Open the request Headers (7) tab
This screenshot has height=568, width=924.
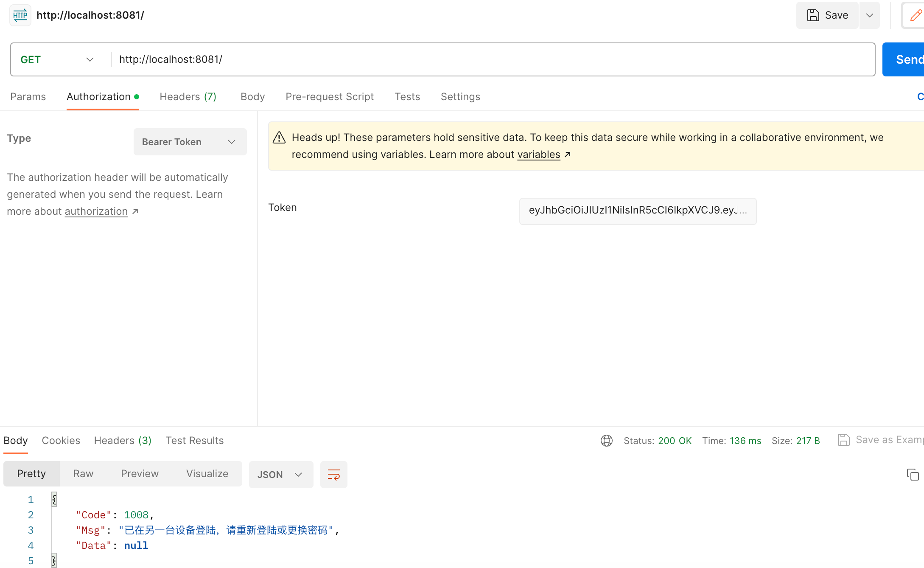click(x=188, y=97)
